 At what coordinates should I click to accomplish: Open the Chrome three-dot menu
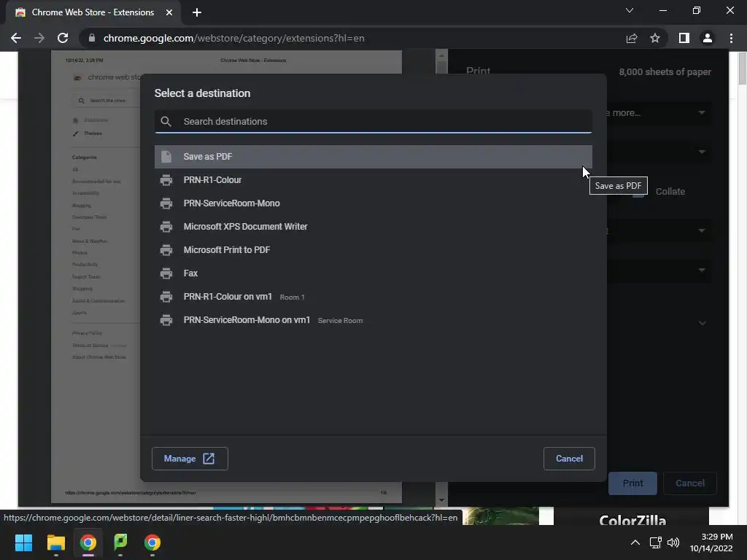731,38
